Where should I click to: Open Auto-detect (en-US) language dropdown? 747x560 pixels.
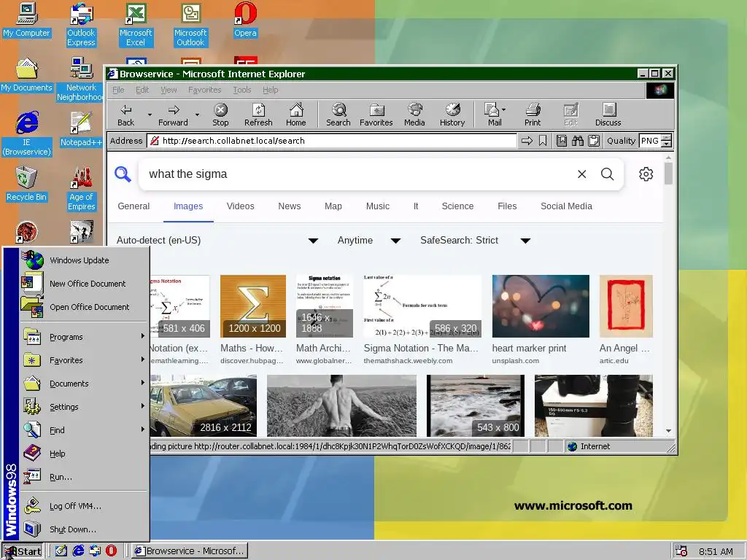(x=217, y=240)
